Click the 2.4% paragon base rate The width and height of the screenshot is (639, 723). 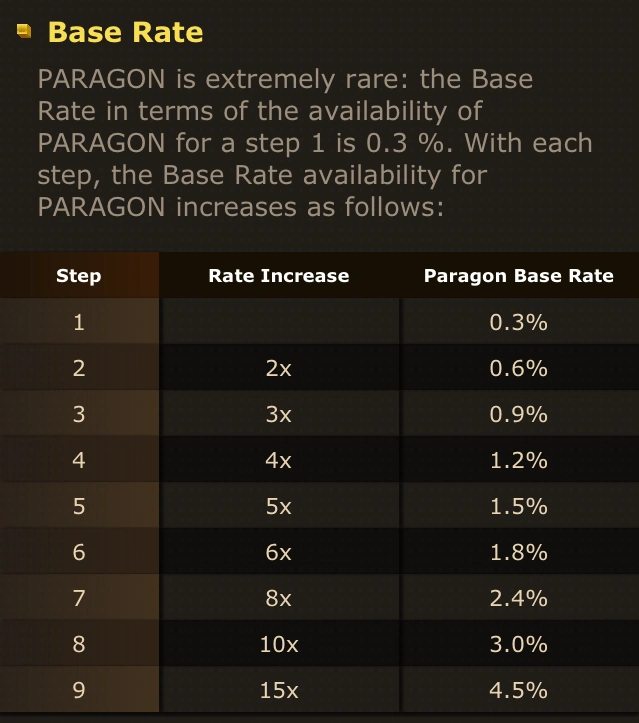pyautogui.click(x=519, y=598)
